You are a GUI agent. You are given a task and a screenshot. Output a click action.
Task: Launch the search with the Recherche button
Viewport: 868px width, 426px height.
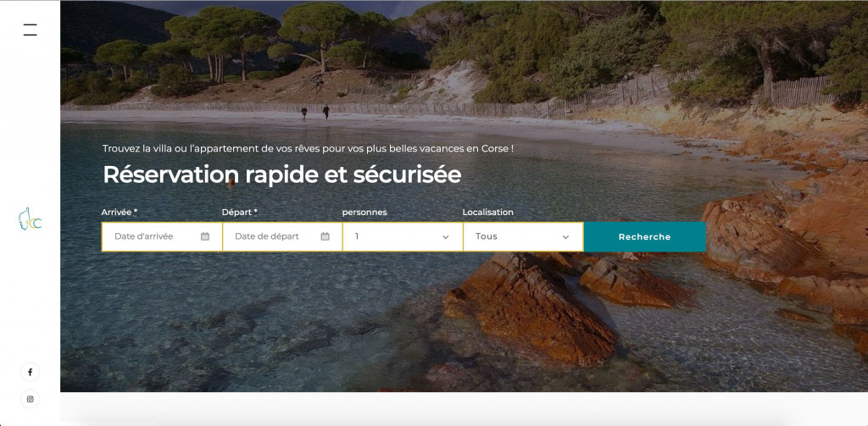pyautogui.click(x=644, y=237)
